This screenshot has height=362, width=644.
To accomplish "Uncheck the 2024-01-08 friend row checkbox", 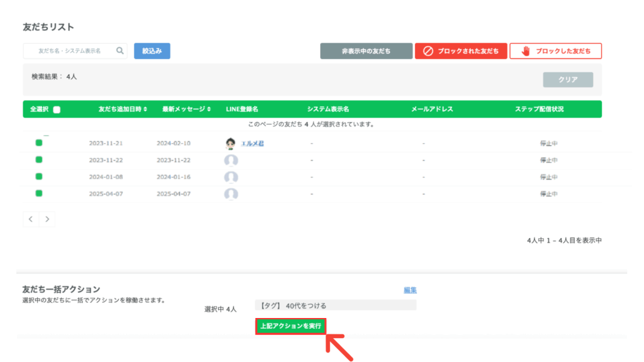I will [x=39, y=177].
